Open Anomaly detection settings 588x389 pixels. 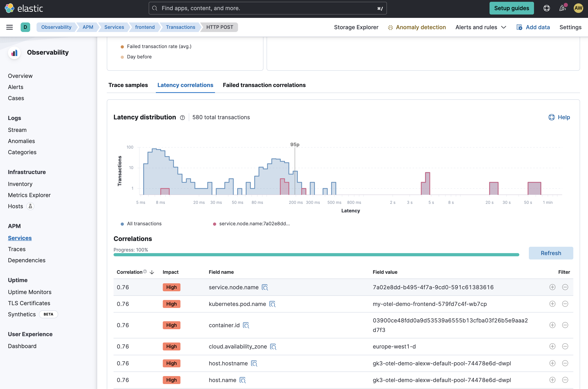coord(417,27)
